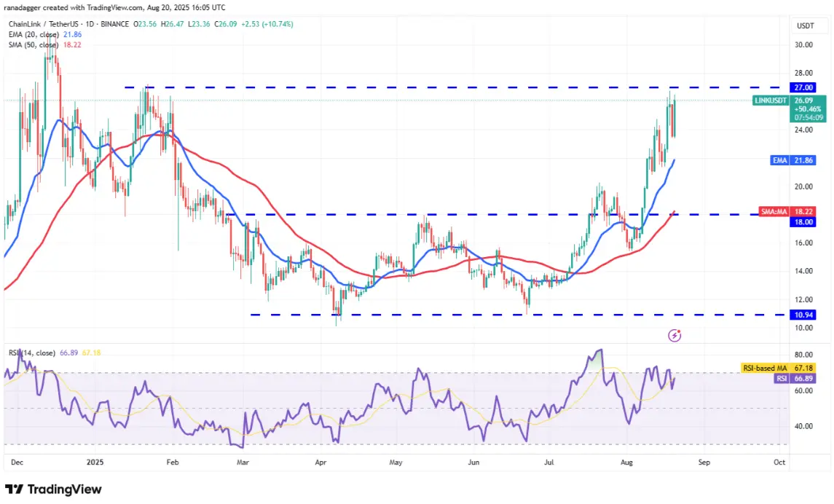Click the purple lightning event icon
The width and height of the screenshot is (834, 504).
point(674,336)
